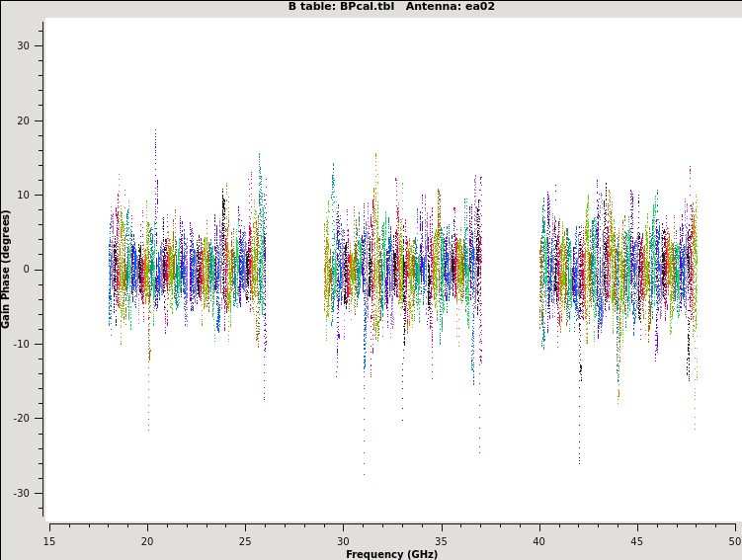
Task: Click the -30 tick label on y-axis
Action: pyautogui.click(x=22, y=493)
